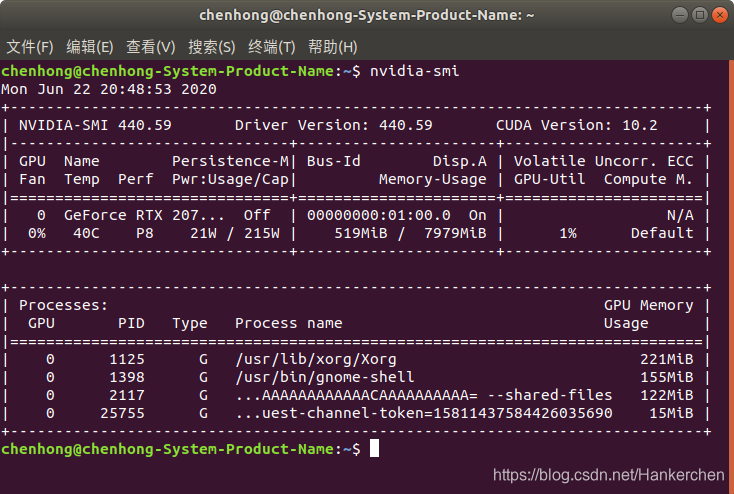Click the /usr/lib/xorg/Xorg process name

[x=316, y=360]
